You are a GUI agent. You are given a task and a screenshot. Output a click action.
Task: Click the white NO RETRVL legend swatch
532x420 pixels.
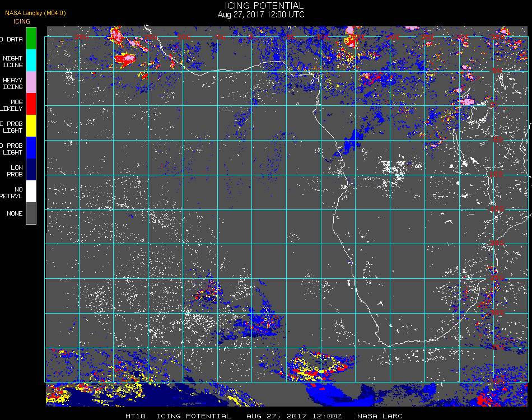[x=31, y=192]
